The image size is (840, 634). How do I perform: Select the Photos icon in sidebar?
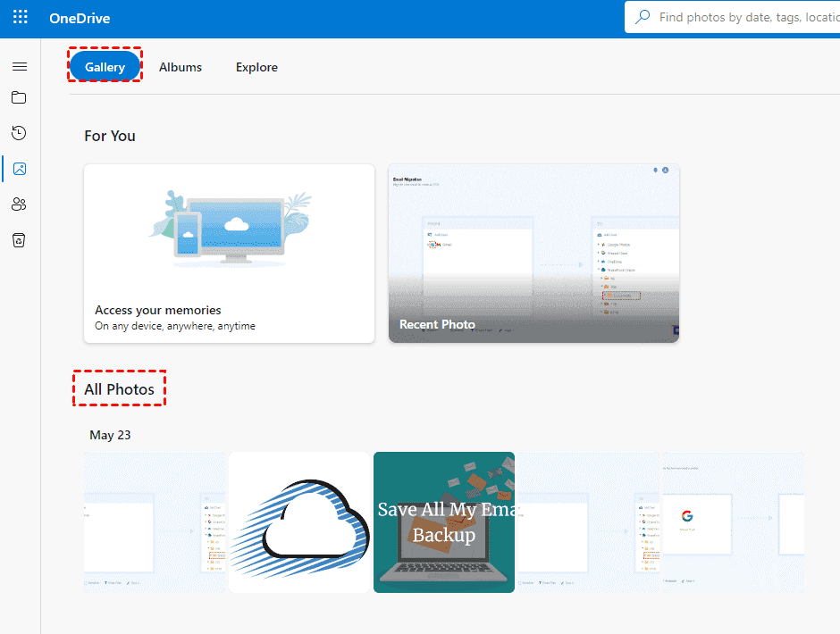pyautogui.click(x=20, y=168)
